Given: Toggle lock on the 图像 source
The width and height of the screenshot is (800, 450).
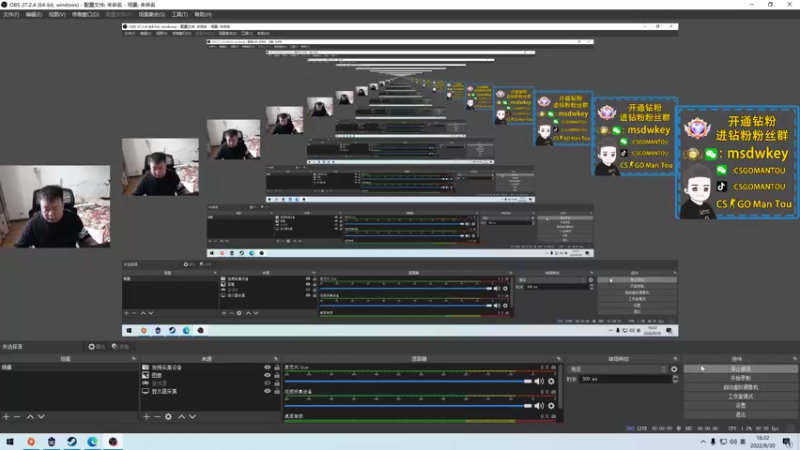Looking at the screenshot, I should [277, 375].
